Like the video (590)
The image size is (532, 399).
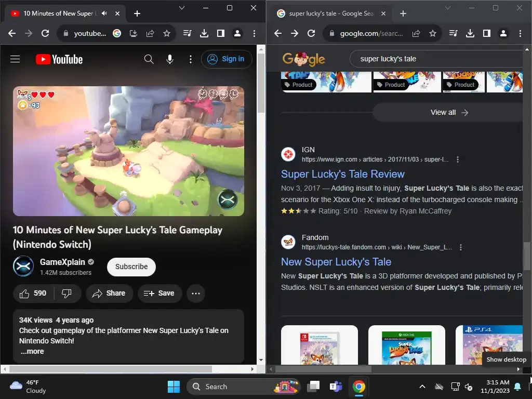(x=33, y=294)
